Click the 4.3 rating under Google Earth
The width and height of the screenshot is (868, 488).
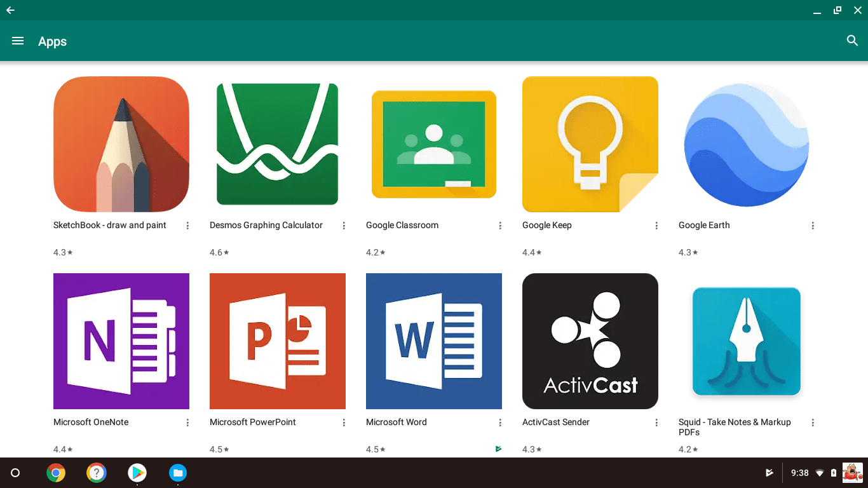[x=688, y=252]
